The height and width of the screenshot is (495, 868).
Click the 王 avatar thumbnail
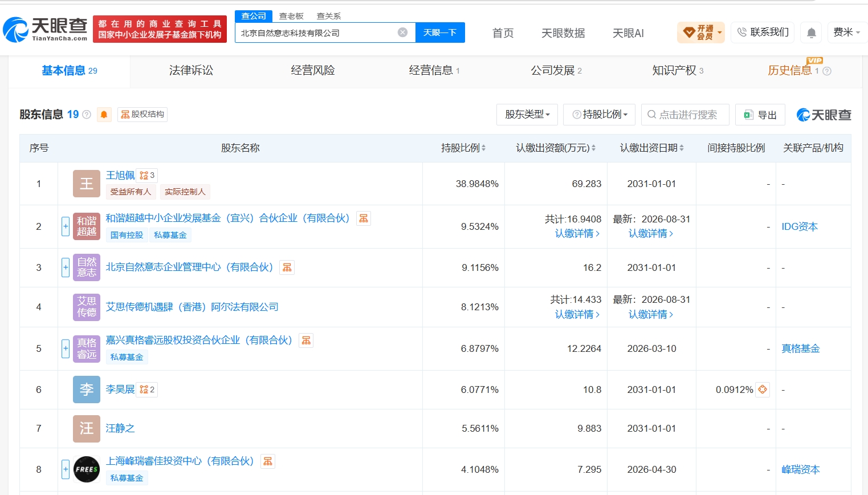[x=87, y=184]
